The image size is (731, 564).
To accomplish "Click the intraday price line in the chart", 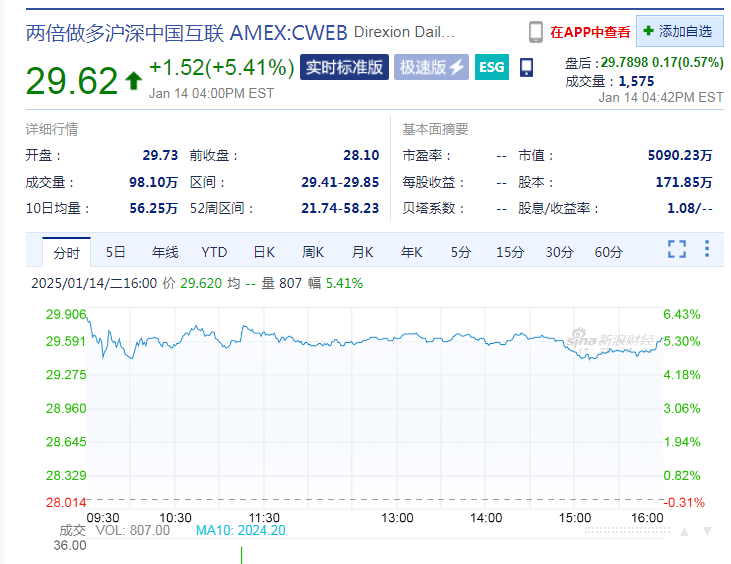I will [x=373, y=338].
